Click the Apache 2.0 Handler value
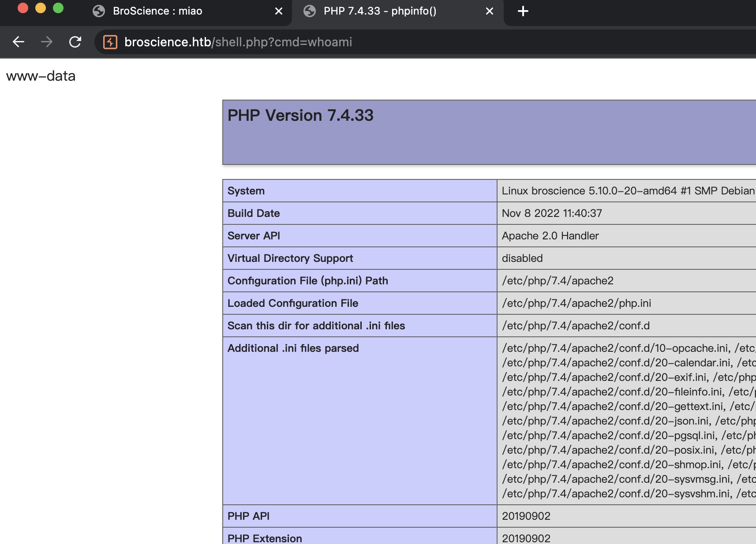The width and height of the screenshot is (756, 544). coord(550,236)
